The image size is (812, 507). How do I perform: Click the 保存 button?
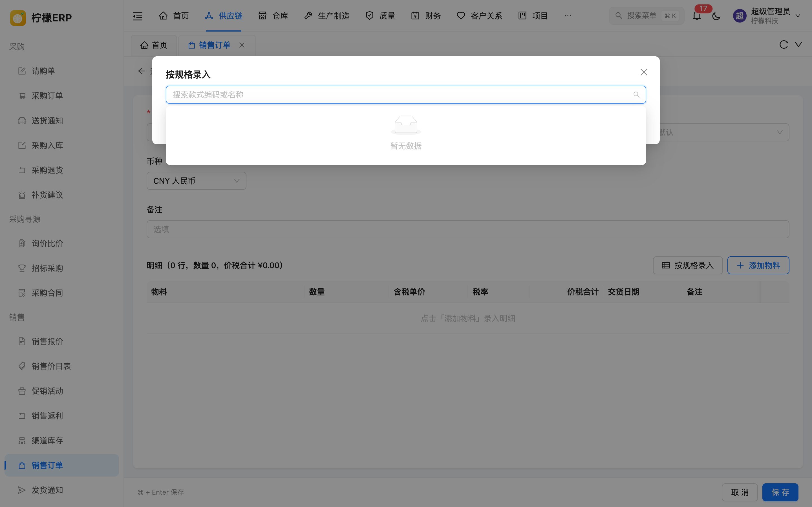[780, 492]
